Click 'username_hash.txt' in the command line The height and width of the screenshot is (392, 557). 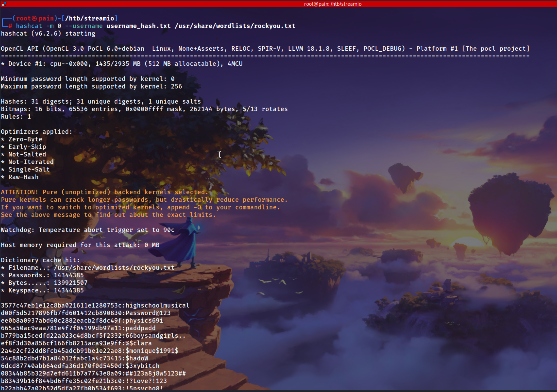click(139, 26)
